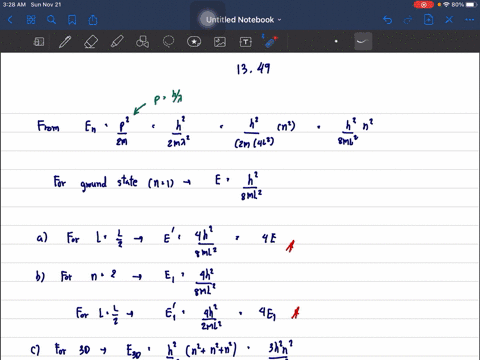Select the small dot stroke size
Viewport: 480px width, 360px height.
[x=336, y=41]
